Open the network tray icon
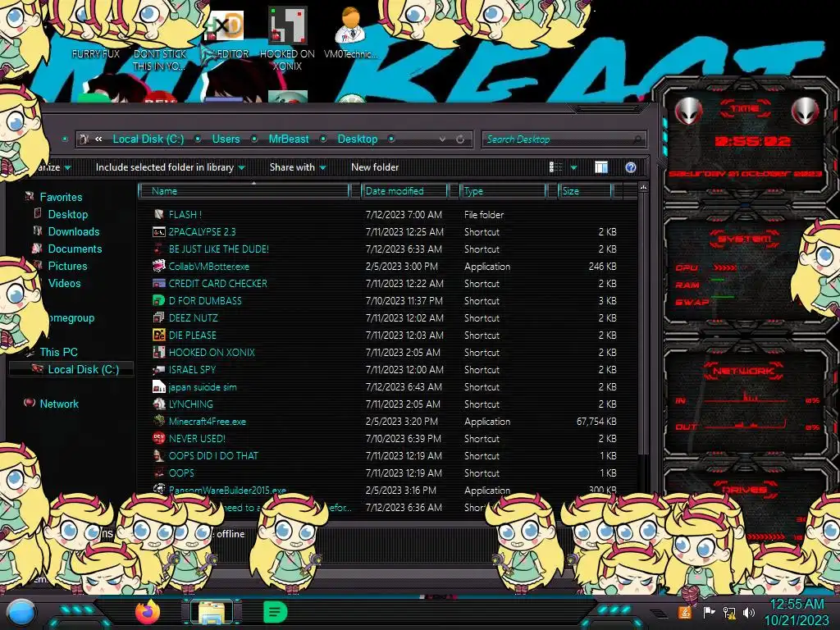The image size is (840, 630). tap(728, 612)
